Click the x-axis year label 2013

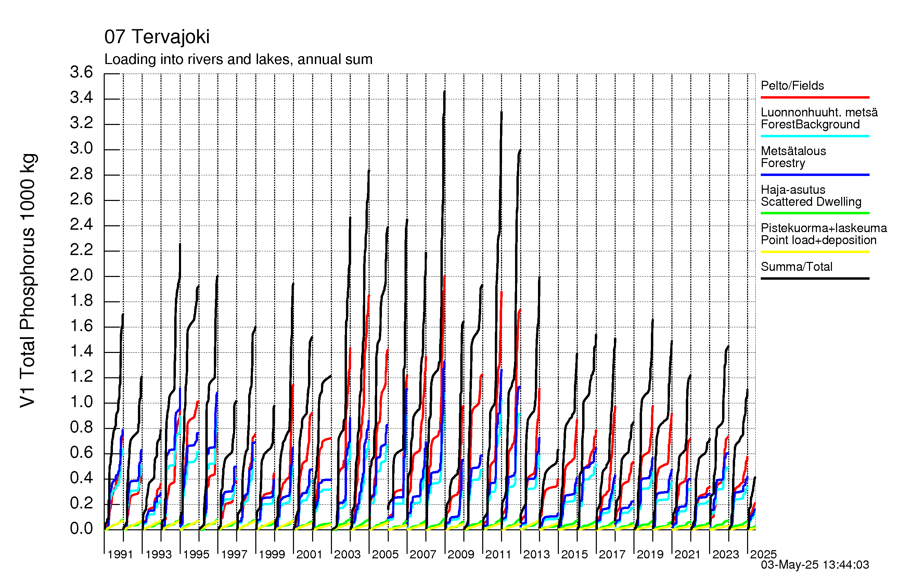[x=537, y=554]
